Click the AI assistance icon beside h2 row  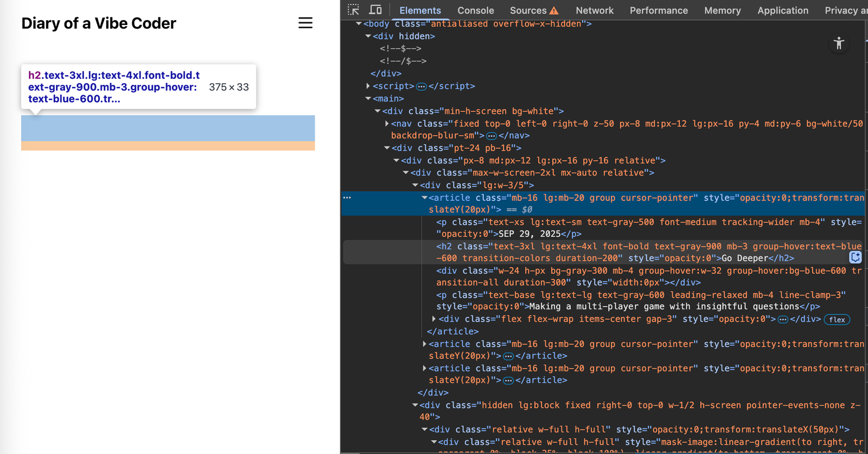click(856, 257)
